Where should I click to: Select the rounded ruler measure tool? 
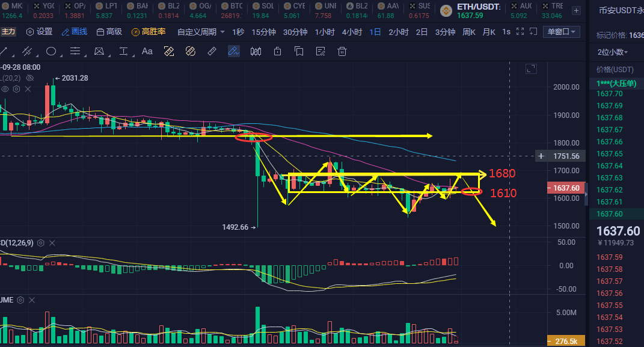pos(190,51)
